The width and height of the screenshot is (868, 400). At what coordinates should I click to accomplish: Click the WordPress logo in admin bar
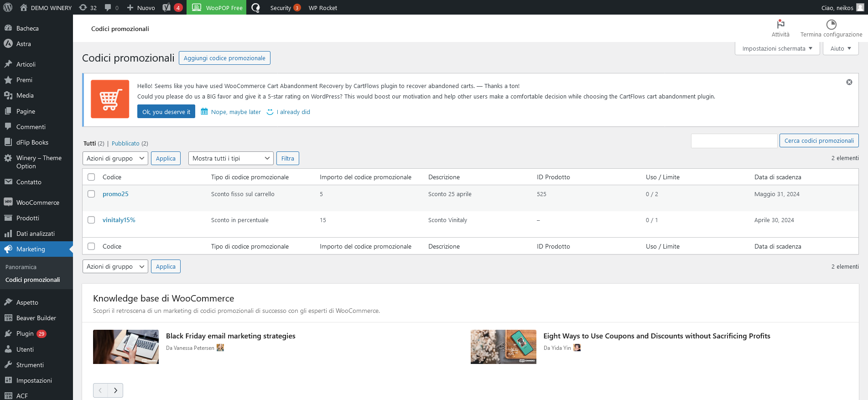pos(8,7)
